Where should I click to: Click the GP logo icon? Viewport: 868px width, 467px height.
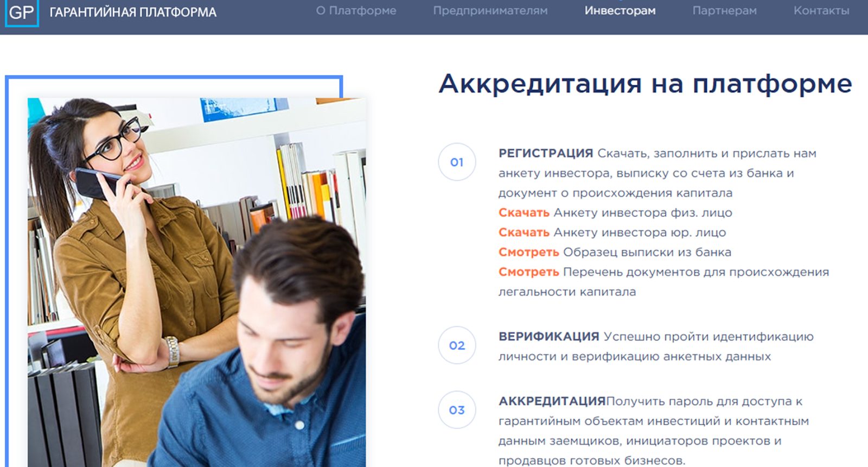point(22,12)
